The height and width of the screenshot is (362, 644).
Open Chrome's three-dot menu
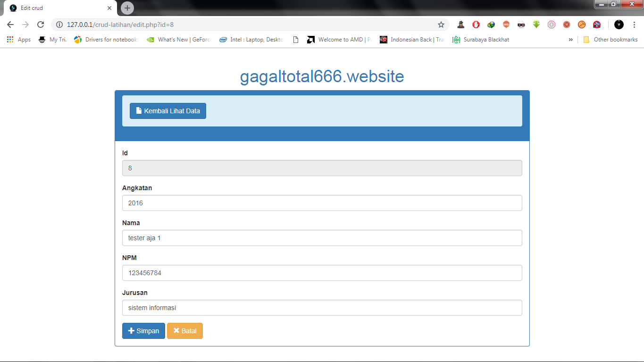(634, 25)
